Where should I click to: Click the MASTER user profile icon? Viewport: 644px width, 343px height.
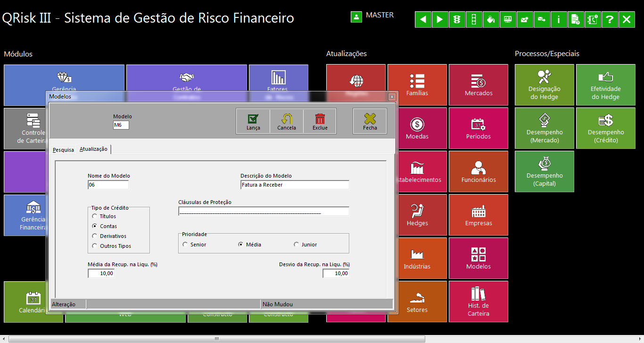[x=356, y=16]
